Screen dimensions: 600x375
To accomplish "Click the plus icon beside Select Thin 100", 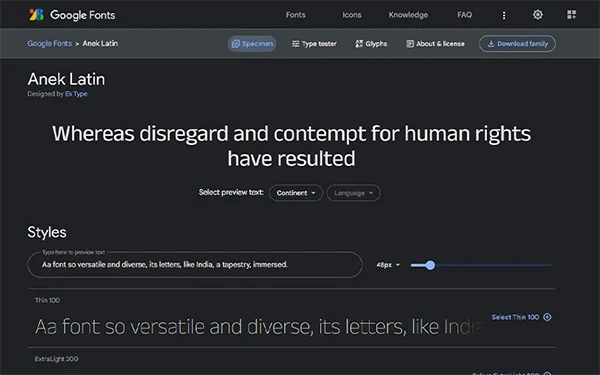I will coord(547,317).
